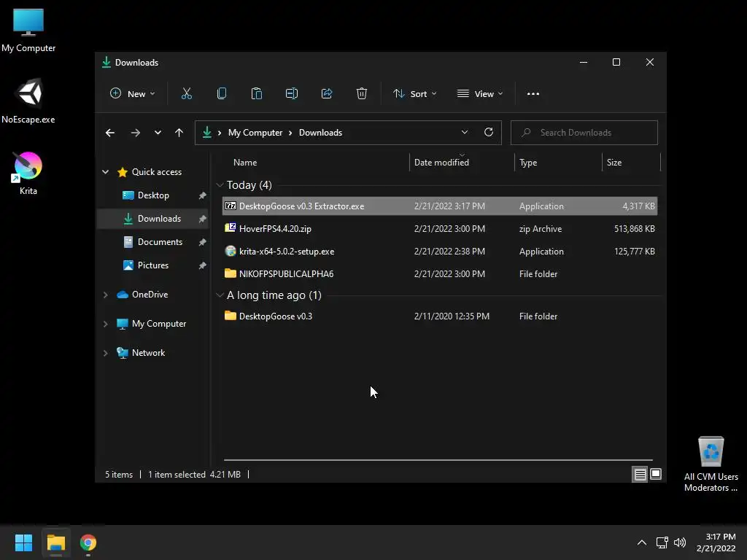Go back with the left arrow

pos(110,133)
